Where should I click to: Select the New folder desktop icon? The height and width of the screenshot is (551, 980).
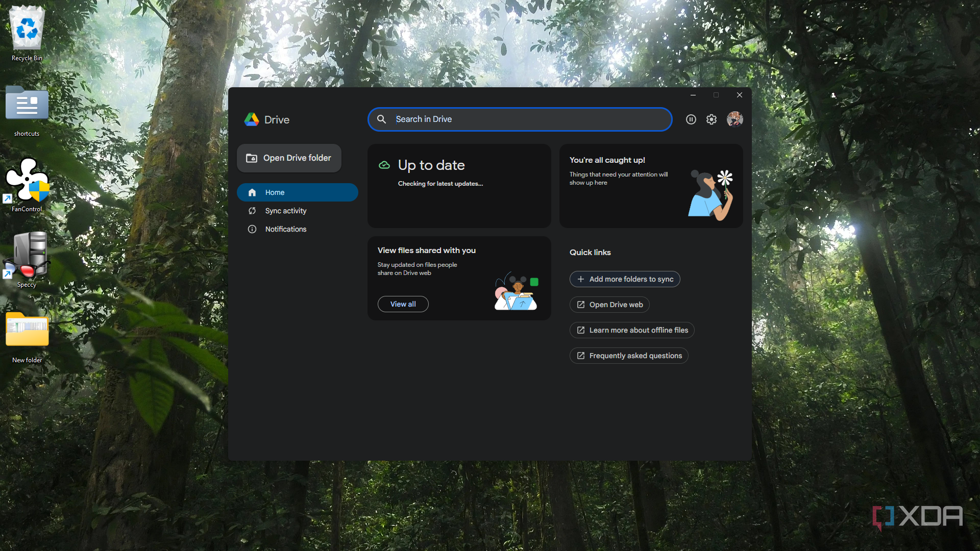27,337
